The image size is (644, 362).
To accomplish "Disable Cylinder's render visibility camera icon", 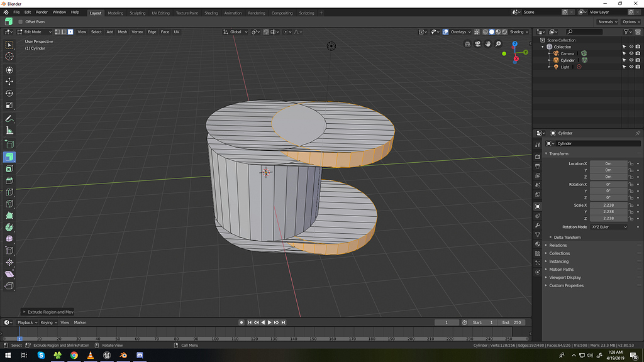I will point(638,60).
